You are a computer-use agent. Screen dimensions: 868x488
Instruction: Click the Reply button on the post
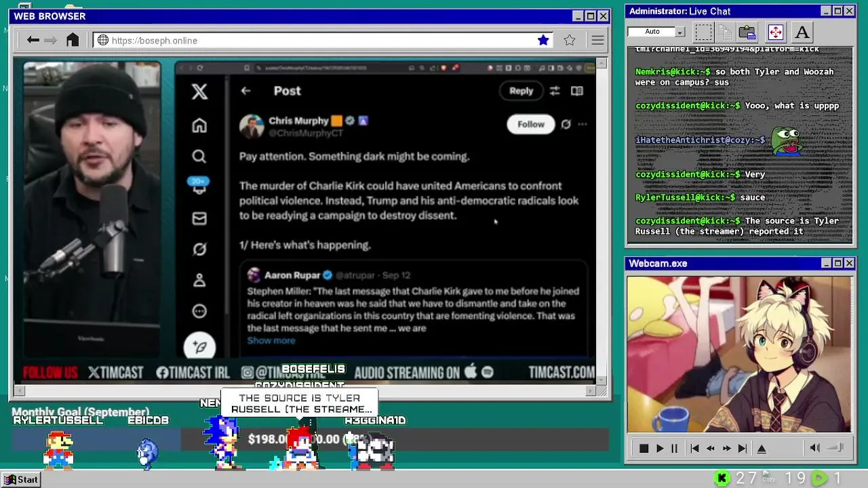pos(521,91)
